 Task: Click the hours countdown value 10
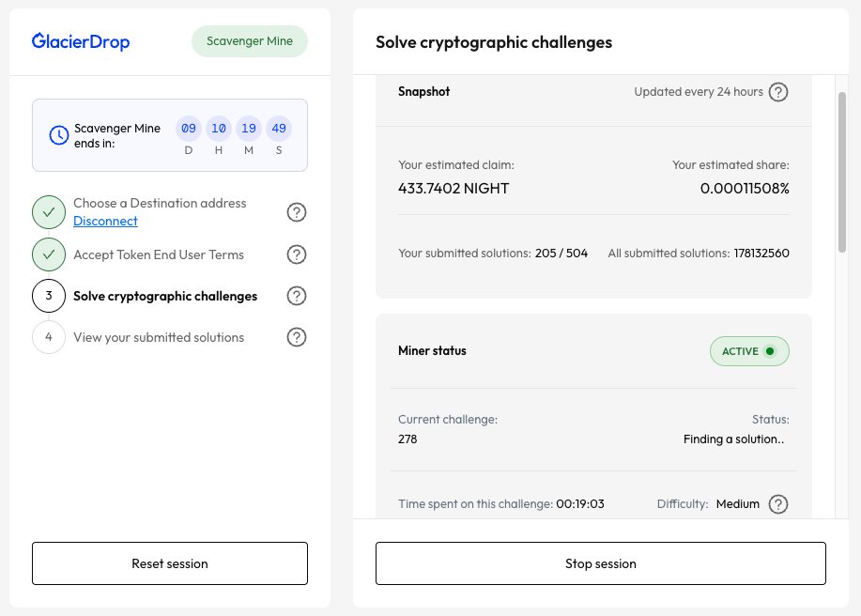click(219, 129)
